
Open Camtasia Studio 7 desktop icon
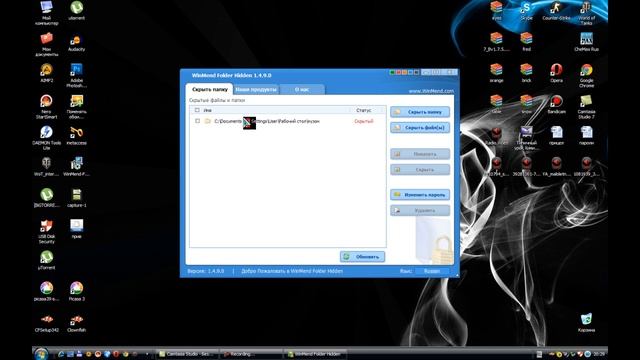point(586,107)
